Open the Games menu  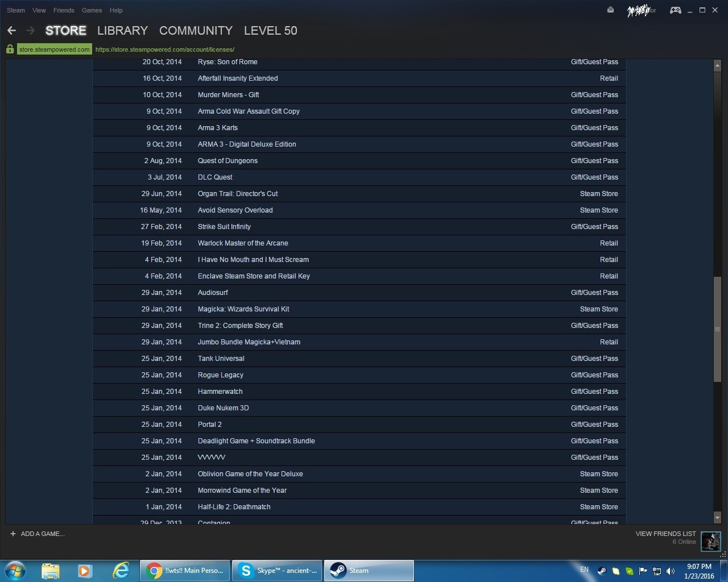click(92, 10)
